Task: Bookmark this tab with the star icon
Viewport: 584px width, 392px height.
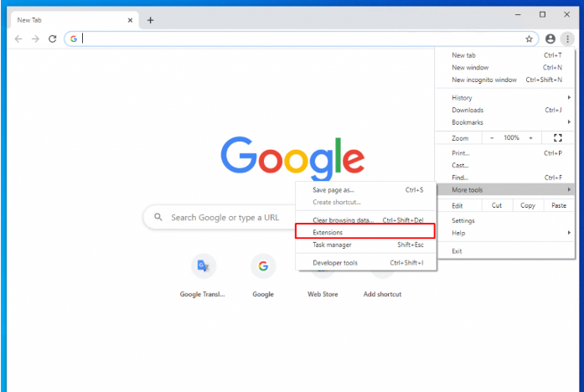Action: [x=529, y=39]
